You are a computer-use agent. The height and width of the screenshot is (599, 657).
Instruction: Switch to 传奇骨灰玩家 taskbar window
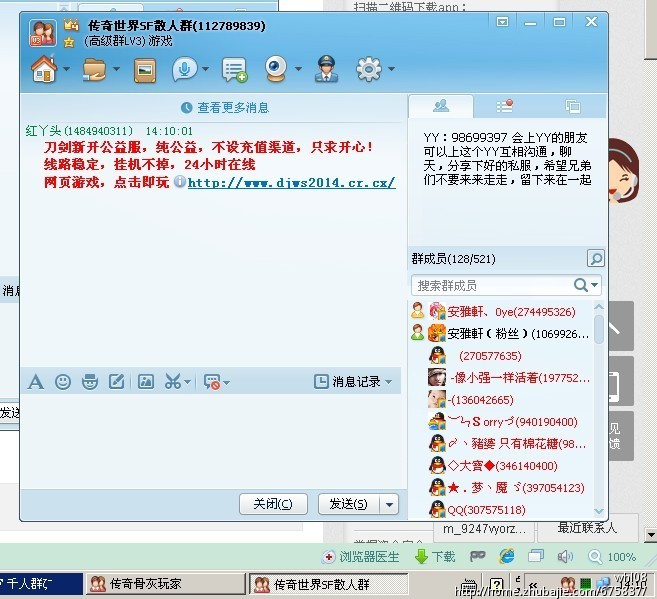point(166,584)
